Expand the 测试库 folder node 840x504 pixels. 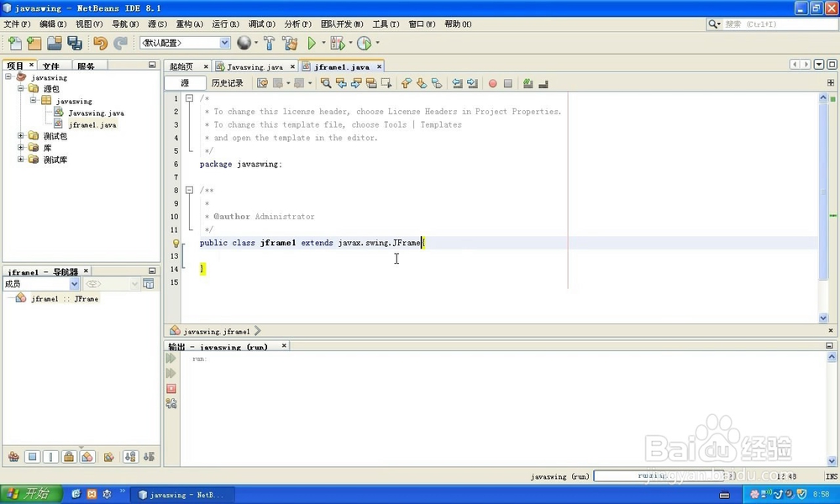pyautogui.click(x=21, y=159)
